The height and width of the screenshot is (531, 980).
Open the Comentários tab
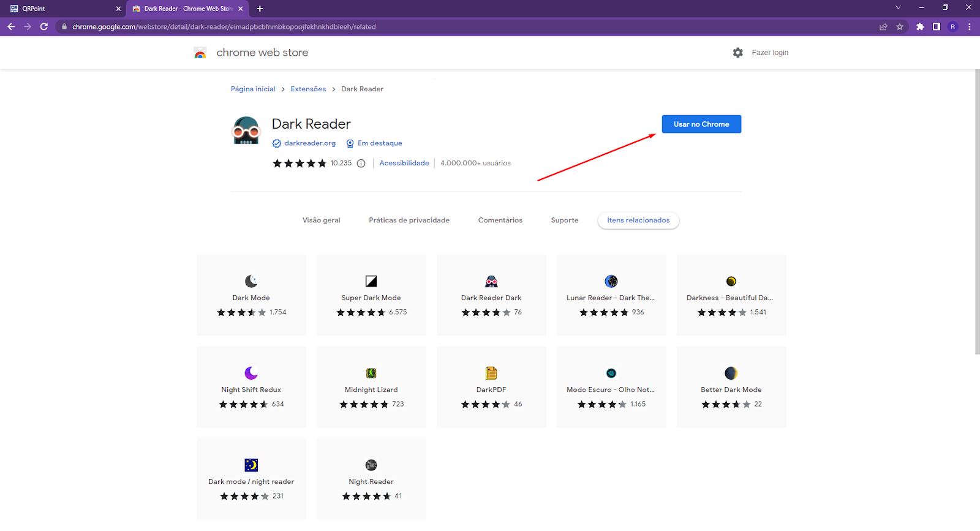tap(500, 220)
